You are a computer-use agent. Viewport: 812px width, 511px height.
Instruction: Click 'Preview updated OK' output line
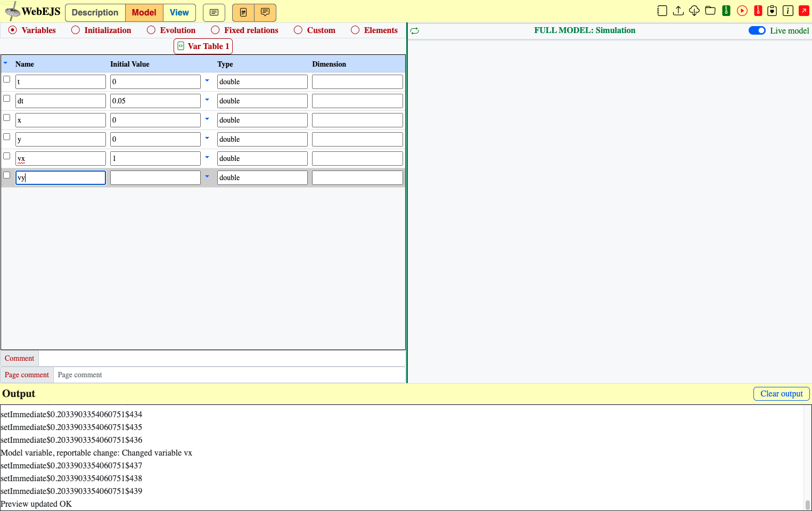(x=36, y=504)
